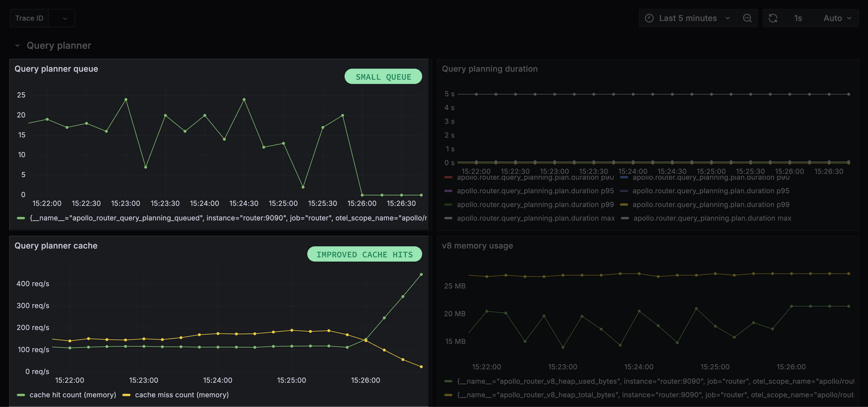The height and width of the screenshot is (407, 868).
Task: Click the SMALL QUEUE status badge
Action: [x=383, y=76]
